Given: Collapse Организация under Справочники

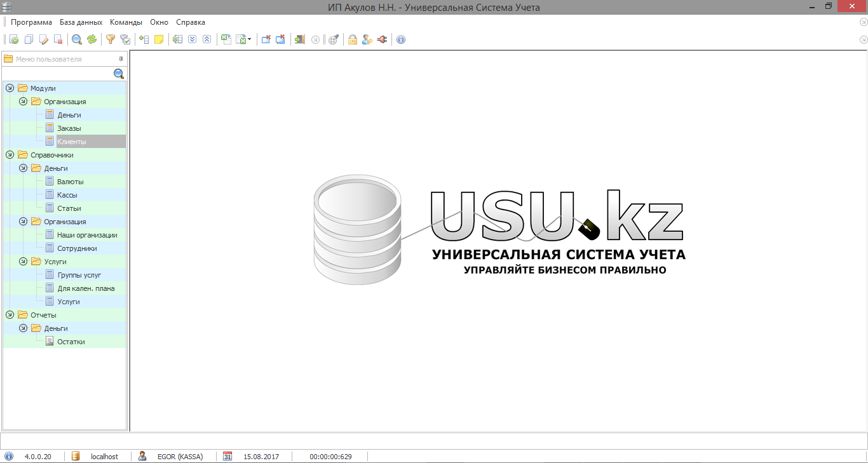Looking at the screenshot, I should point(23,222).
